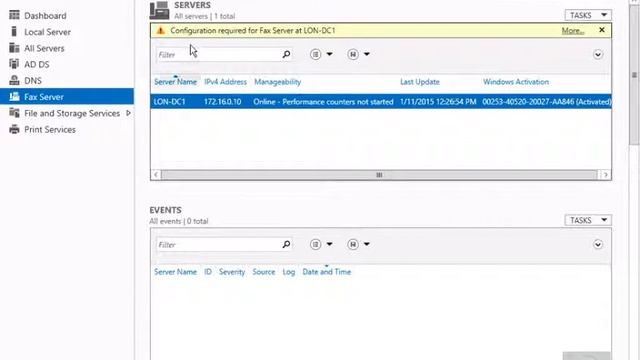Click Servers saved queries icon
The height and width of the screenshot is (360, 640).
(353, 54)
